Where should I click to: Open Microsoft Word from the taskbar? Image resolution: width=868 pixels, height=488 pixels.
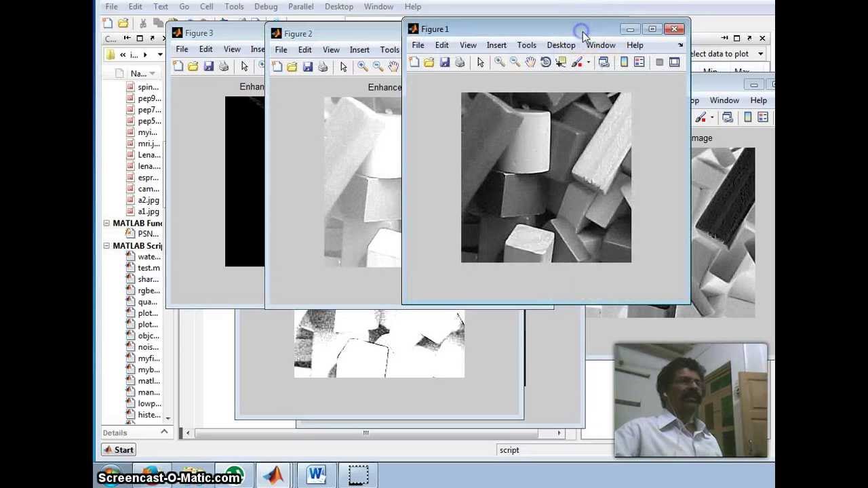pos(316,474)
